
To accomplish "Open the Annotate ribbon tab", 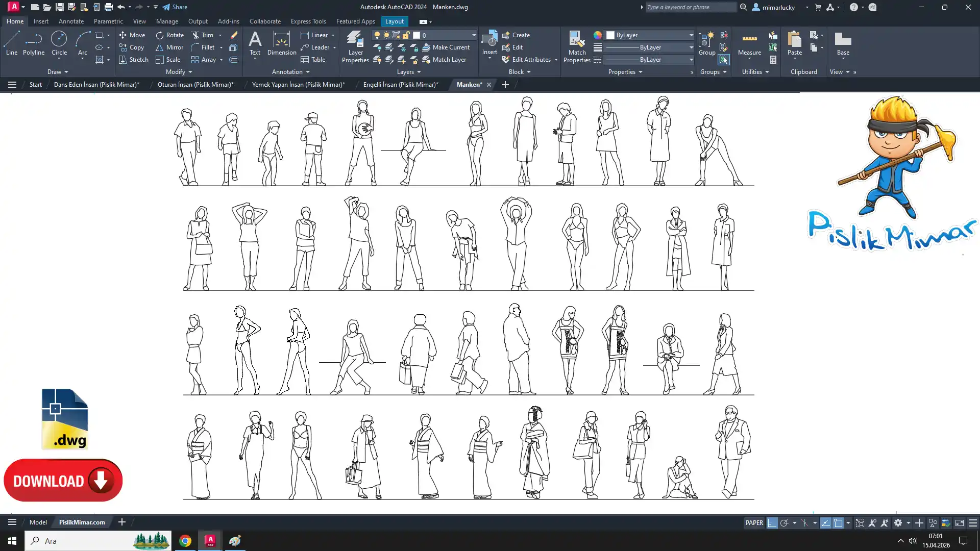I will 71,21.
